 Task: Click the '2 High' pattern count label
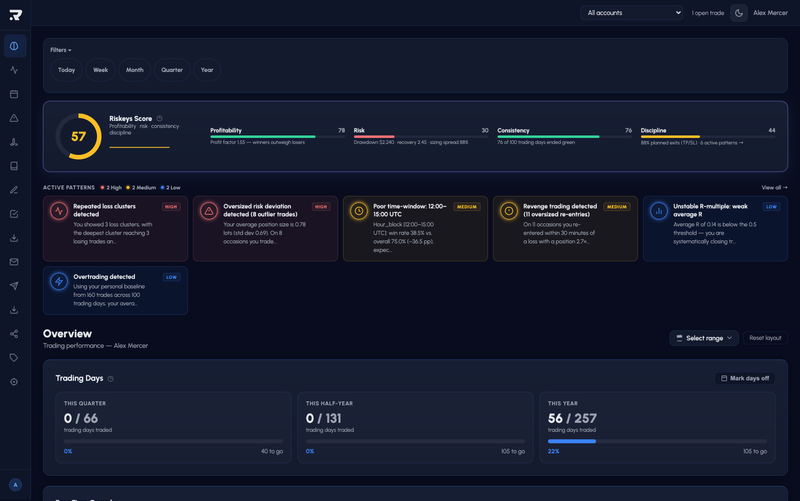(x=111, y=188)
